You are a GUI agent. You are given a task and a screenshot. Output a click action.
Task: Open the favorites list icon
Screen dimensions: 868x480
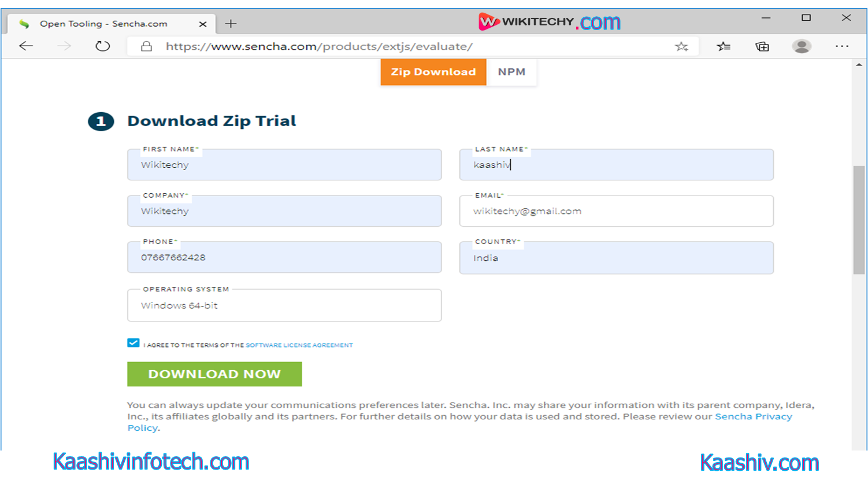coord(724,46)
